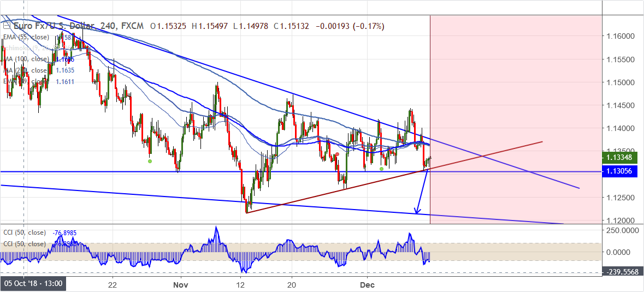Image resolution: width=644 pixels, height=292 pixels.
Task: Click the red dot marker on chart
Action: 337,154
